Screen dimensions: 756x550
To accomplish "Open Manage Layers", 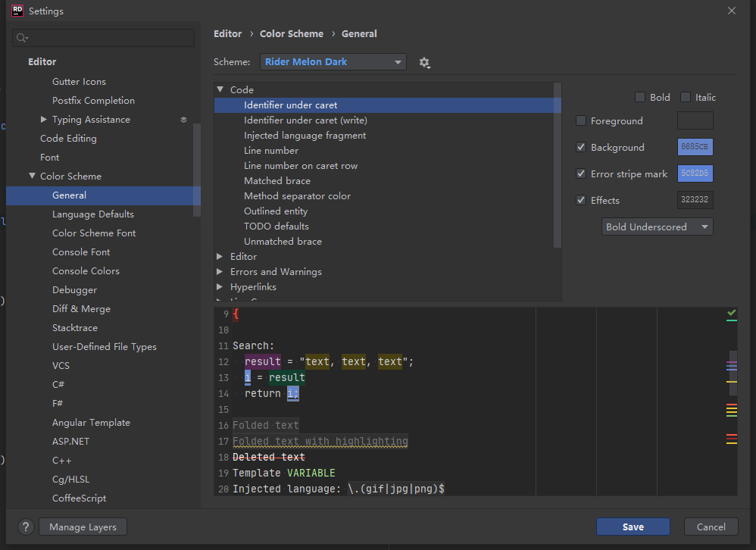I will (x=83, y=527).
